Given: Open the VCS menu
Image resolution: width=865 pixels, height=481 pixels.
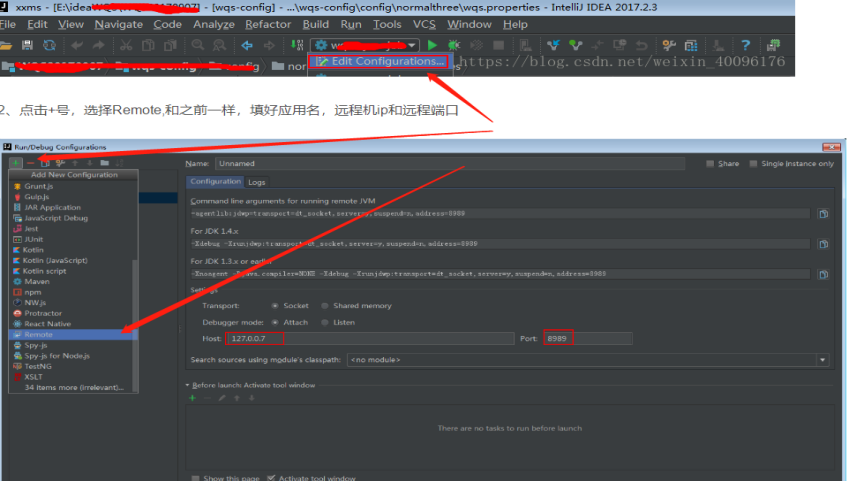Looking at the screenshot, I should click(x=424, y=24).
